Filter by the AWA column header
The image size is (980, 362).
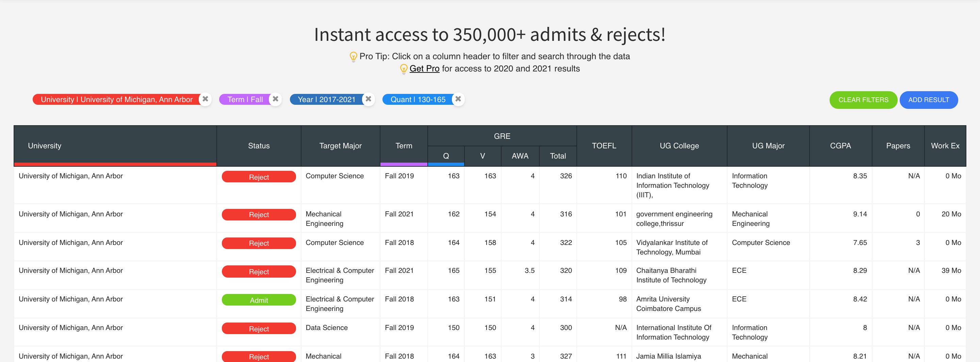point(520,156)
